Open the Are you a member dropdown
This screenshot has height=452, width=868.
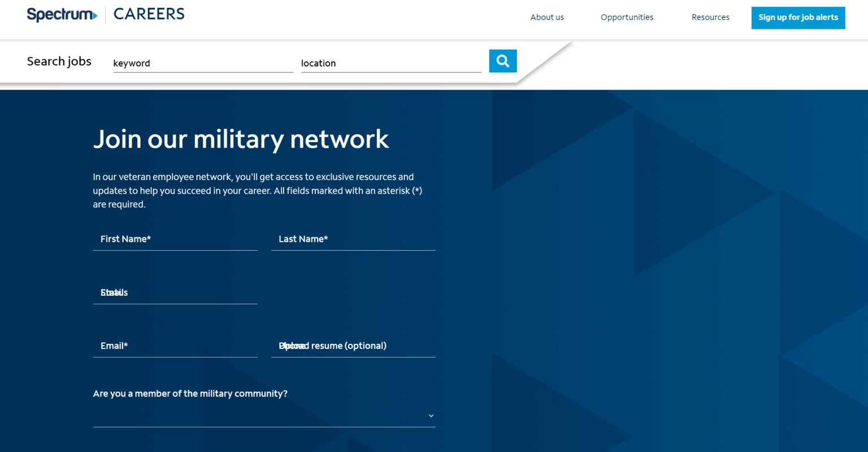point(264,415)
